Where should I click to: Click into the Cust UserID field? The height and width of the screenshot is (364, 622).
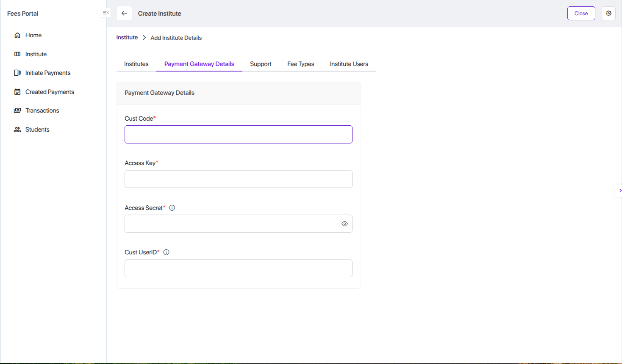pyautogui.click(x=239, y=268)
